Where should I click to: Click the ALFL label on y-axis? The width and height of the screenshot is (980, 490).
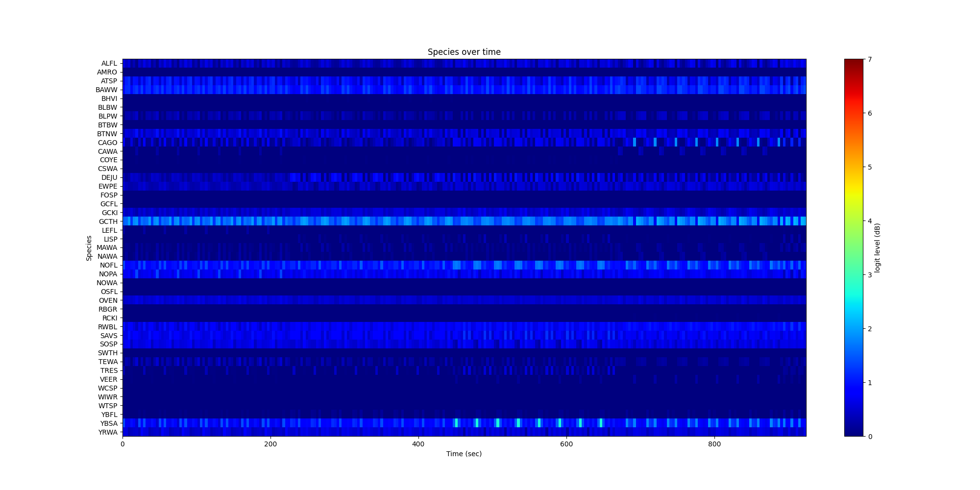(x=109, y=63)
